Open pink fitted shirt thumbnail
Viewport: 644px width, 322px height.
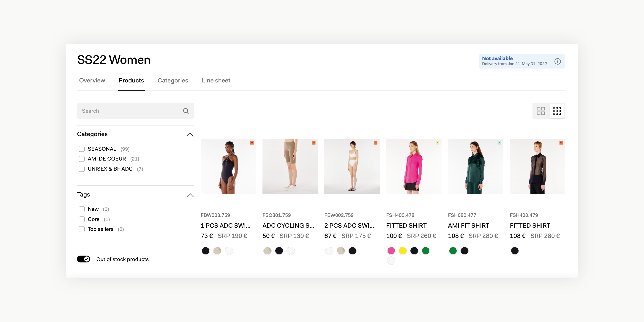coord(414,166)
